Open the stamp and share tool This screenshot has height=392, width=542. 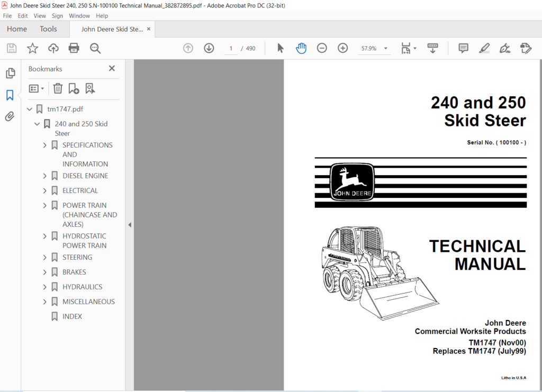tap(526, 48)
